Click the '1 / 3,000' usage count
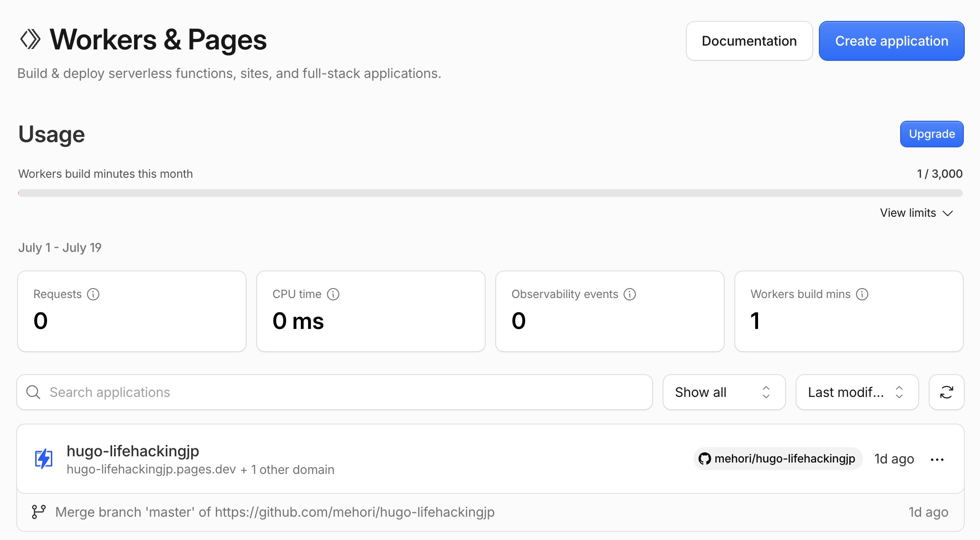This screenshot has height=540, width=980. [x=940, y=174]
